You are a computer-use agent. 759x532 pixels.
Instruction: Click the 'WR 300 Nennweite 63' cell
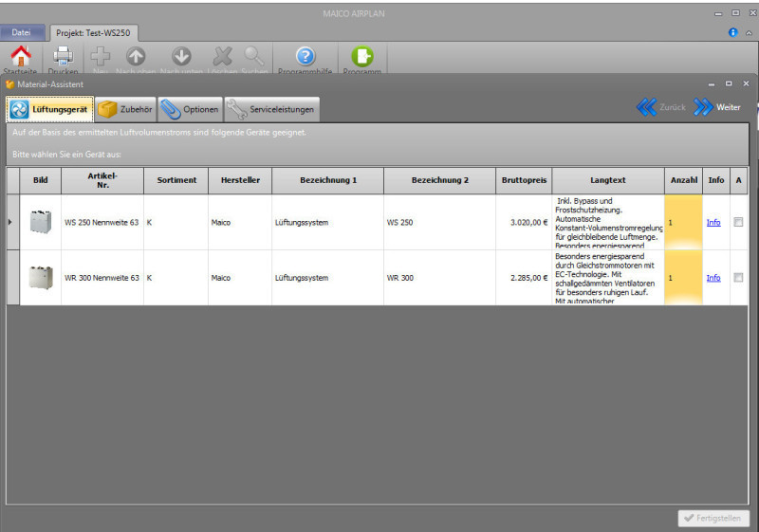point(102,278)
